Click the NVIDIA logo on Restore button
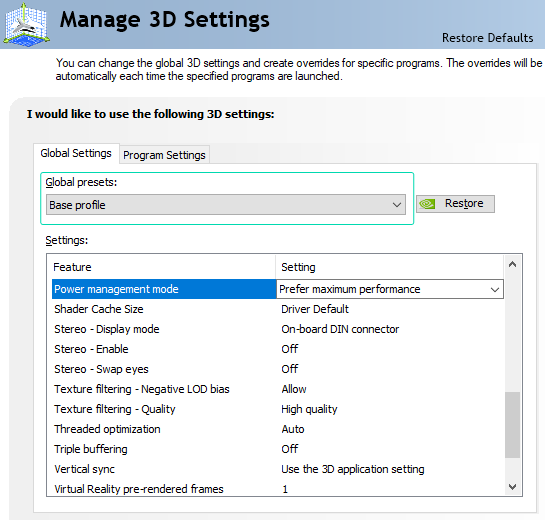Viewport: 545px width, 520px height. point(427,204)
